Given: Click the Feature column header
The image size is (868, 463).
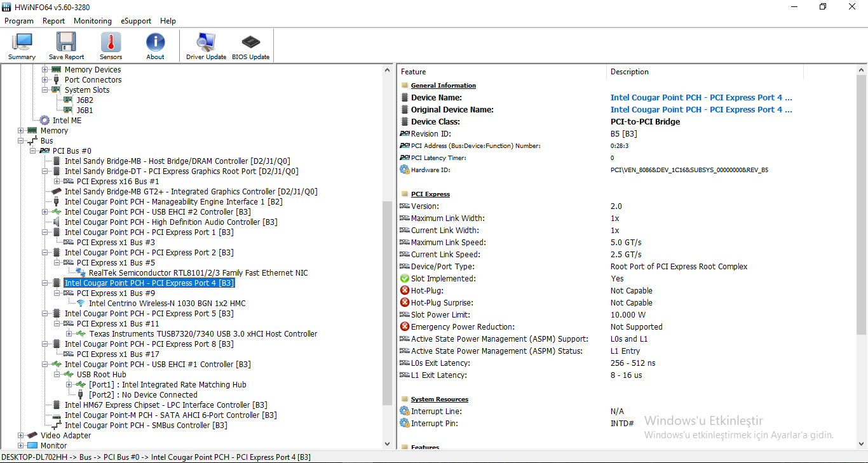Looking at the screenshot, I should (502, 72).
